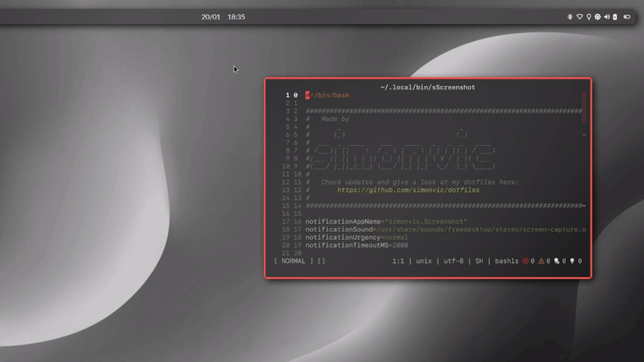Click the bashls language server label
The width and height of the screenshot is (644, 362).
coord(507,261)
